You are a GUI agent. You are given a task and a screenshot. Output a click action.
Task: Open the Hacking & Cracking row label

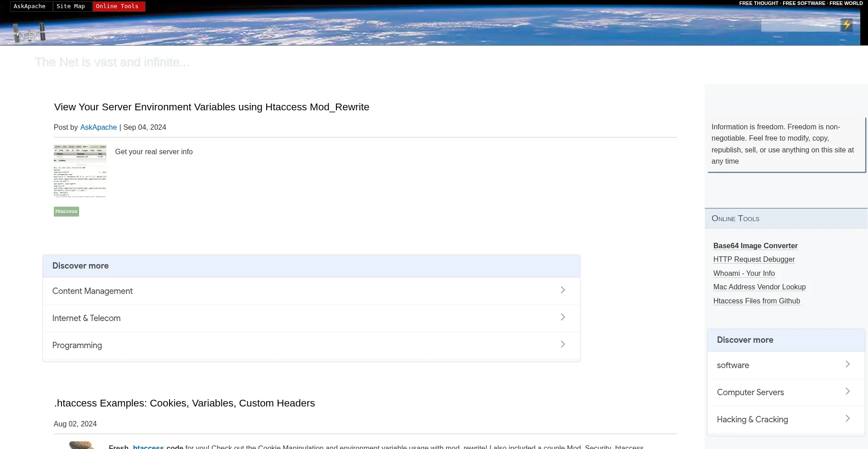[x=752, y=420]
